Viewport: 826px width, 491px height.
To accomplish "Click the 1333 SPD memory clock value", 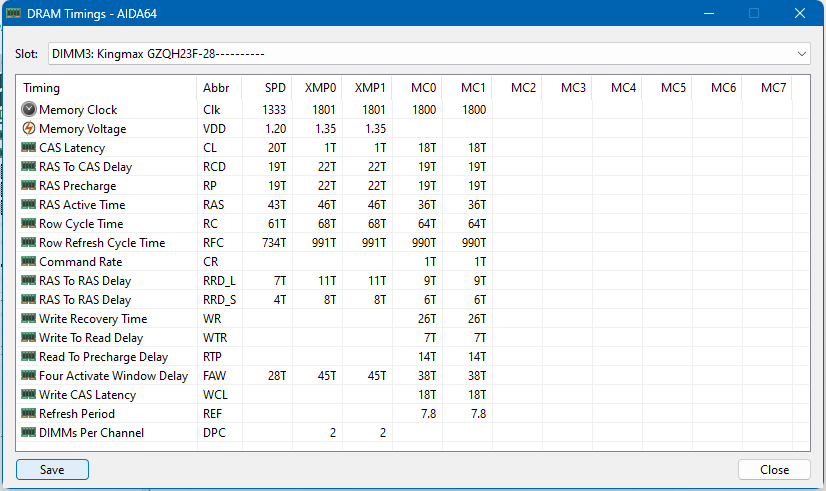I will pos(274,110).
